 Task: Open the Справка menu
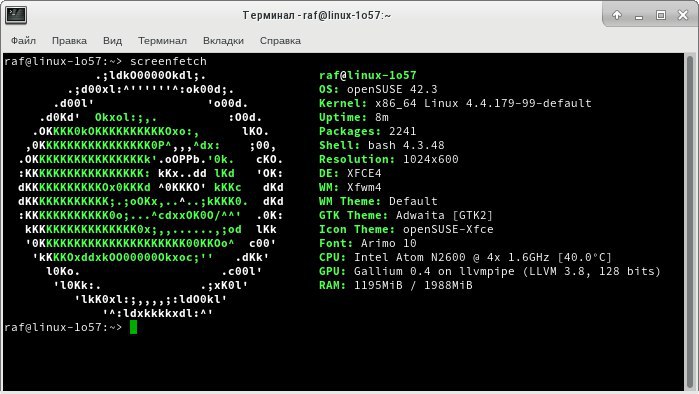(280, 41)
